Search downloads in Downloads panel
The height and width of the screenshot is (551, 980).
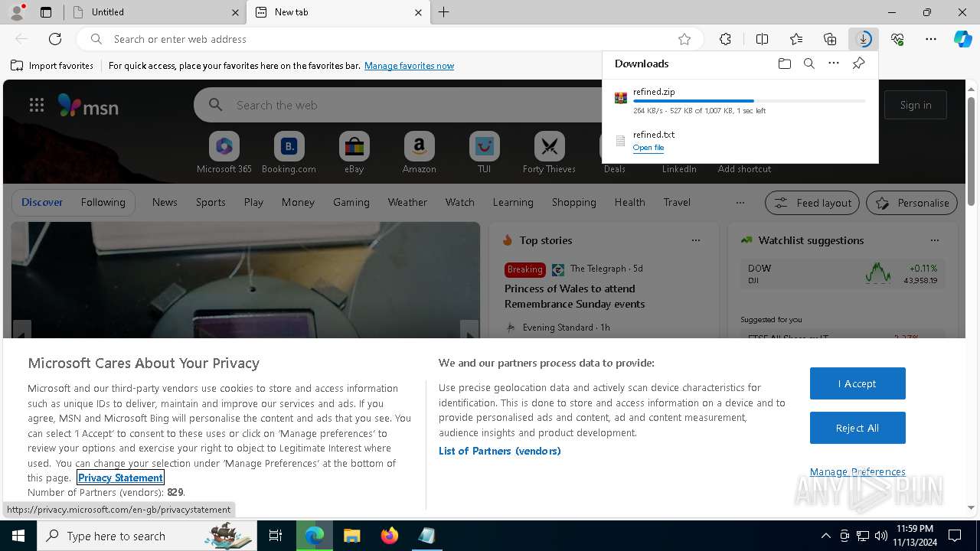[808, 64]
